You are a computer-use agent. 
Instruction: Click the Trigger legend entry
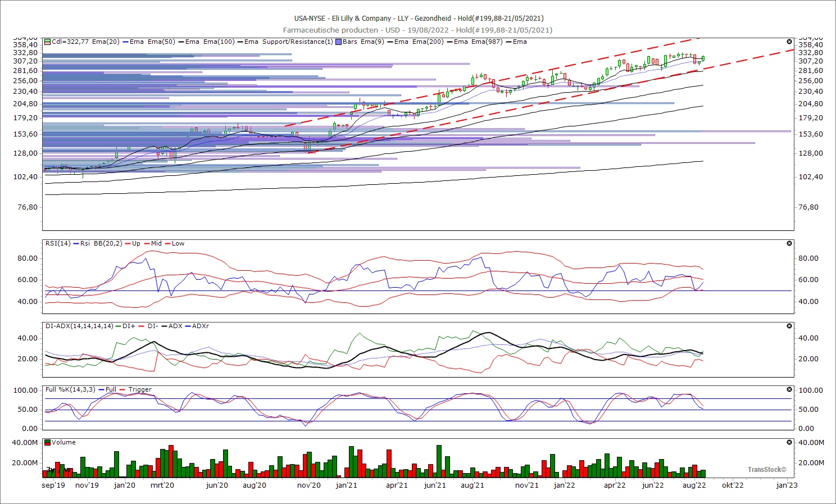pyautogui.click(x=136, y=389)
